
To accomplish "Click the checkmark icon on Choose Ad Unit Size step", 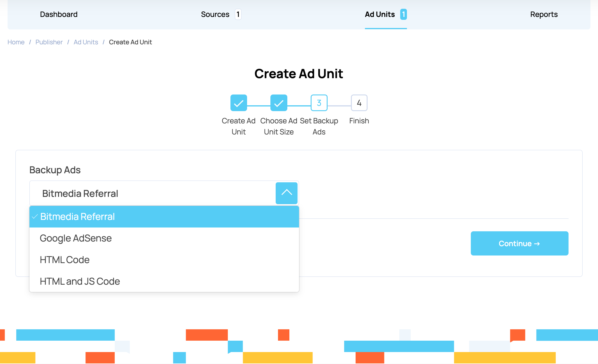I will (279, 103).
